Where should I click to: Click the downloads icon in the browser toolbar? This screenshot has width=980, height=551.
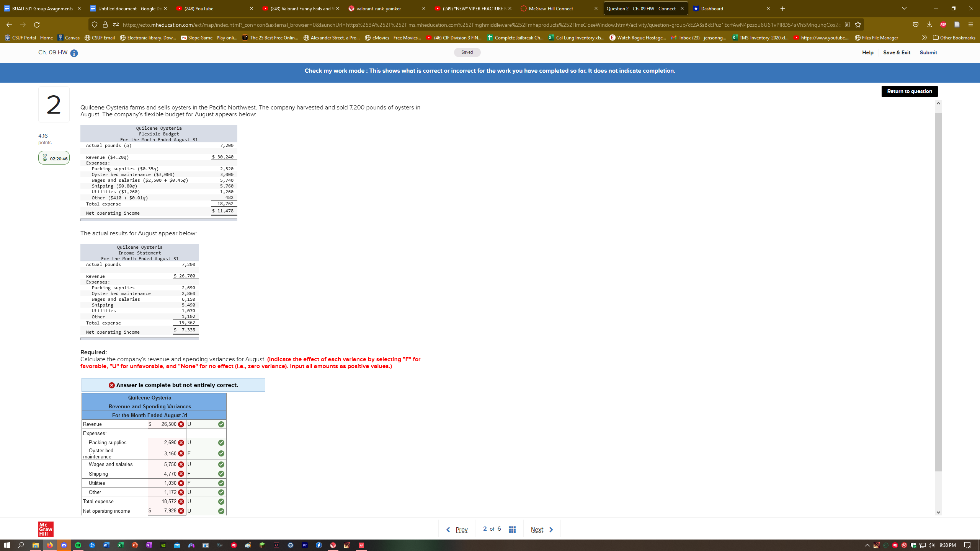point(929,24)
